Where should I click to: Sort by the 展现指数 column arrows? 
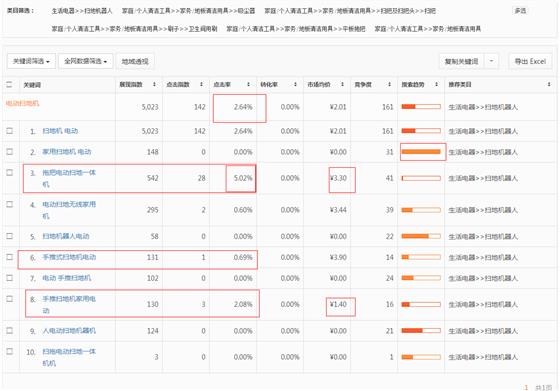click(x=154, y=85)
